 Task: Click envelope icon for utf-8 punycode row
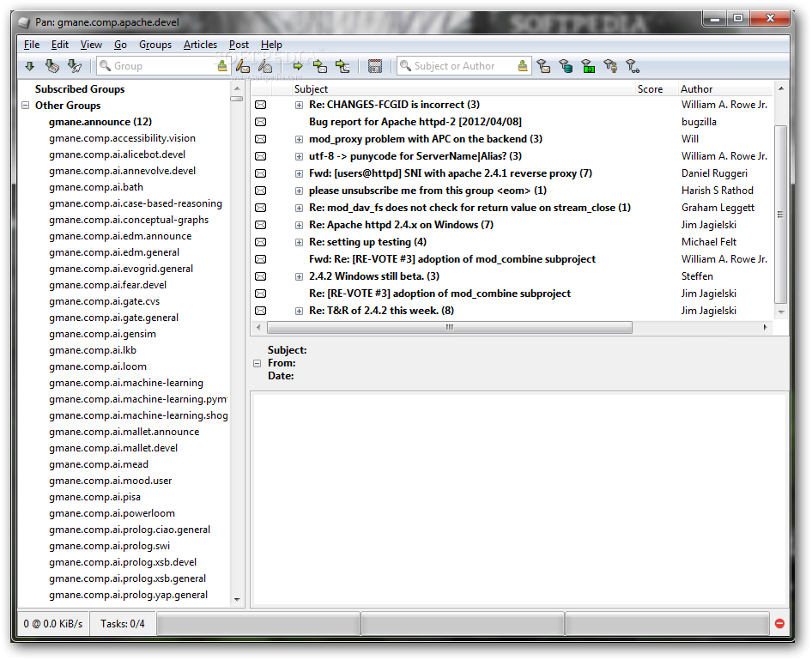(x=260, y=156)
